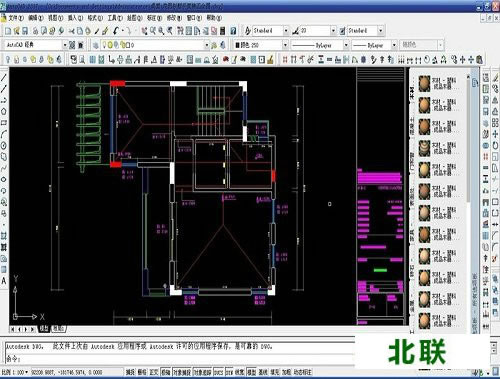Click the Workspace Settings icon beside AutoCAD 经典

click(x=72, y=45)
